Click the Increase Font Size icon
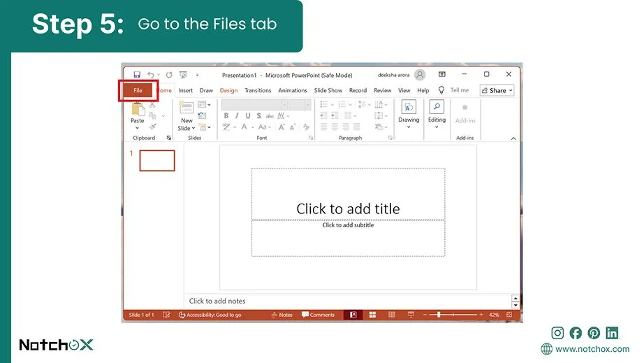Screen dimensions: 644x363 tap(281, 127)
